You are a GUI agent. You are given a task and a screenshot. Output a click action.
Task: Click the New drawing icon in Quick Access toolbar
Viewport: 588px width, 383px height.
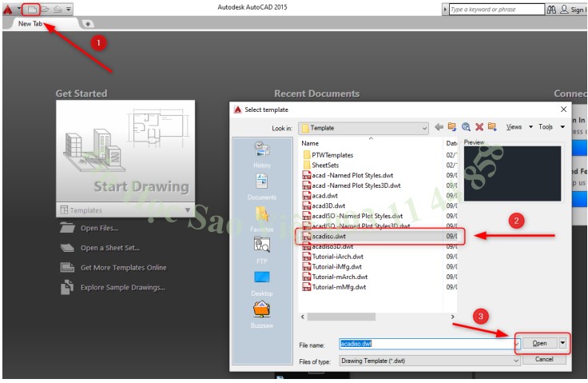coord(32,10)
